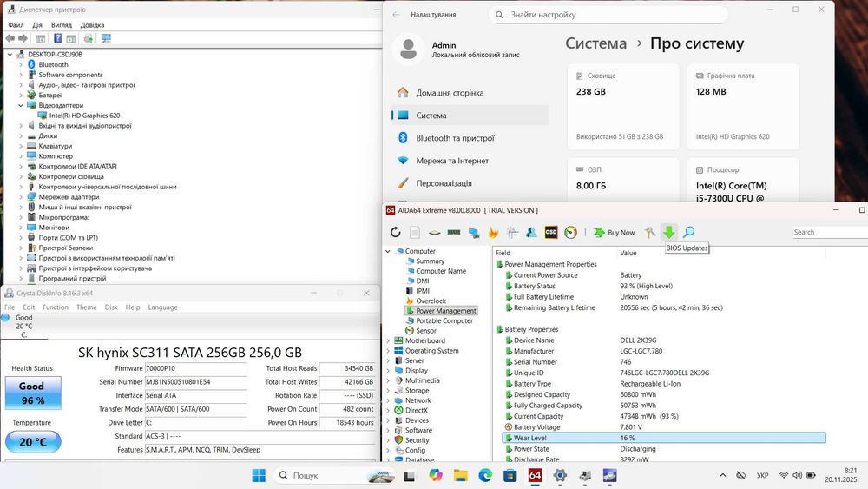Open Function menu in CrystalDiskInfo
The width and height of the screenshot is (868, 489).
pos(56,307)
